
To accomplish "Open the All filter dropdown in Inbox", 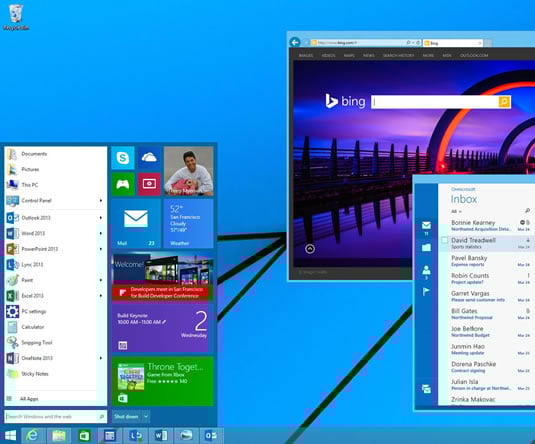I will [x=456, y=212].
